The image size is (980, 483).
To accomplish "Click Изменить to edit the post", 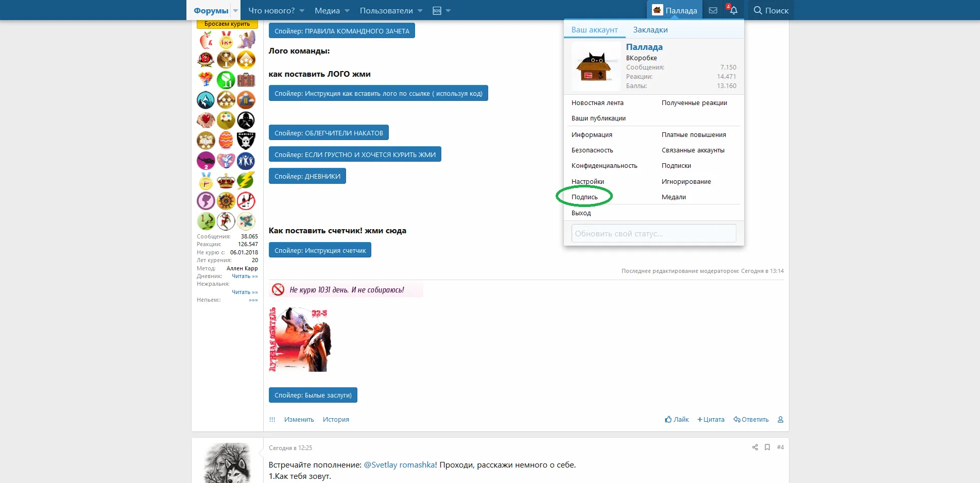I will coord(299,420).
